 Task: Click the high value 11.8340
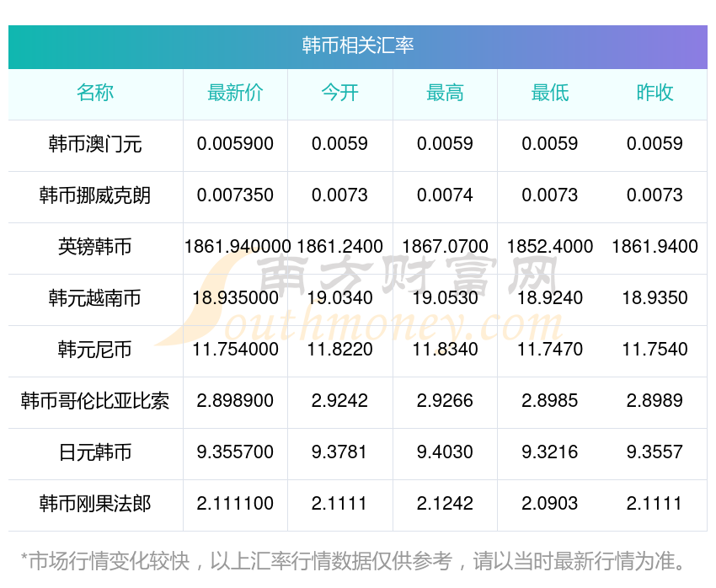click(445, 350)
